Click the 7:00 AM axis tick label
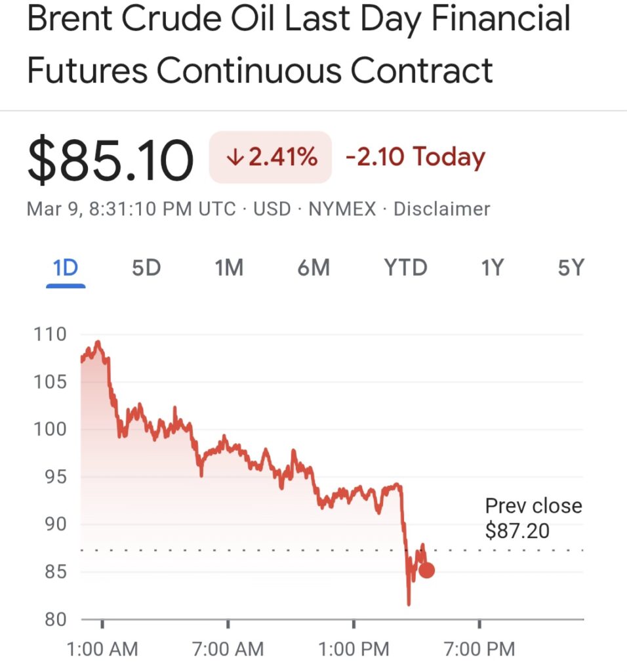The image size is (627, 672). tap(228, 650)
